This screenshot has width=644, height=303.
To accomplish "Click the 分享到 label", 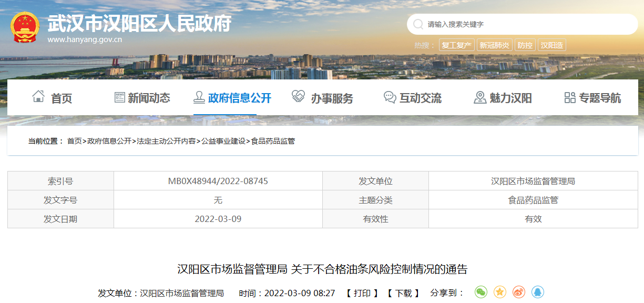I will pos(447,293).
